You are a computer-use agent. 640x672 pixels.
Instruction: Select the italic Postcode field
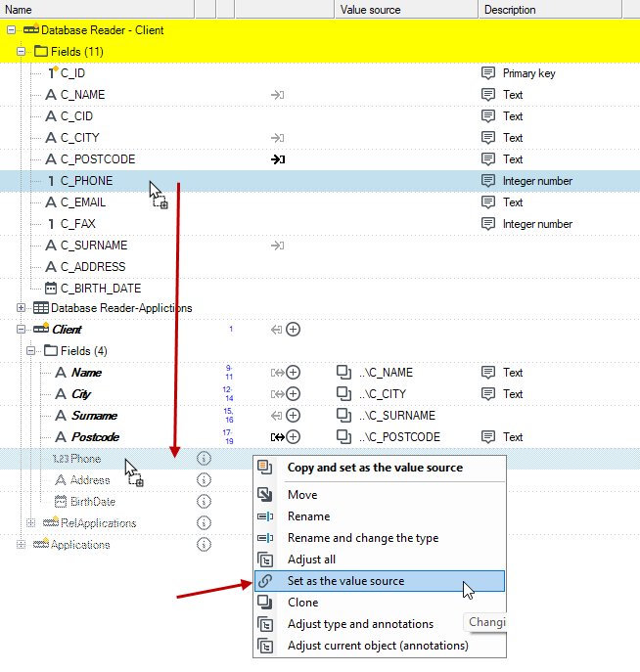(95, 436)
